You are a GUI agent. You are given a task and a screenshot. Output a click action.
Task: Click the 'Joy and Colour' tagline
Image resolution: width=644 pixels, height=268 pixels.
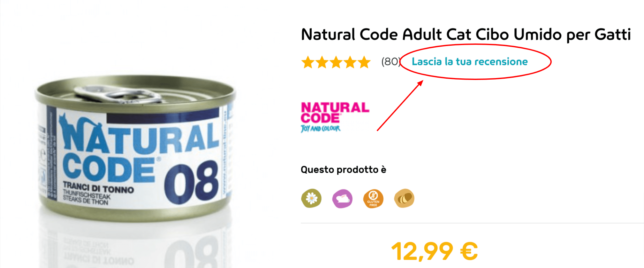[x=321, y=129]
